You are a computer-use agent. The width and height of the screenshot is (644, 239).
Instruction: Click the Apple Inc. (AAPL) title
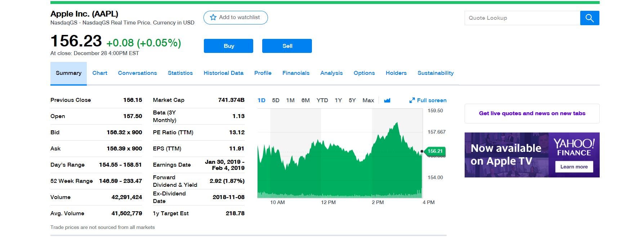(84, 14)
